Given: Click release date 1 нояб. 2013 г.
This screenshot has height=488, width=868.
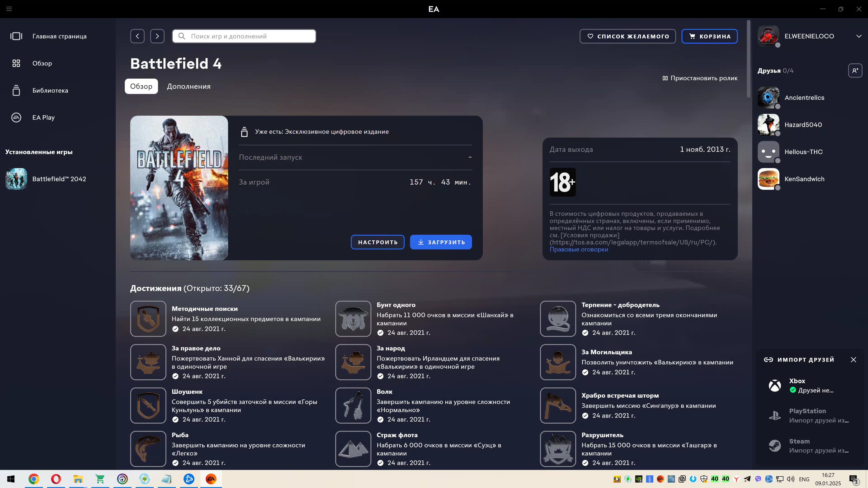Looking at the screenshot, I should click(x=705, y=149).
